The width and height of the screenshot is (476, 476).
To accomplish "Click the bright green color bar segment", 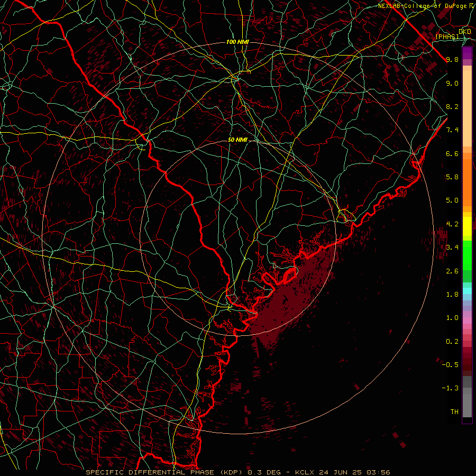I will 467,255.
